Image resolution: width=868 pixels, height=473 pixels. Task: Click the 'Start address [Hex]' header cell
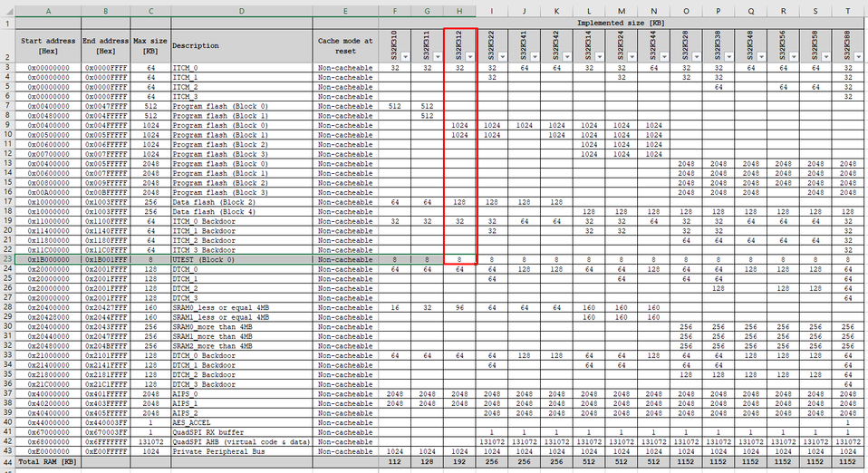coord(48,45)
